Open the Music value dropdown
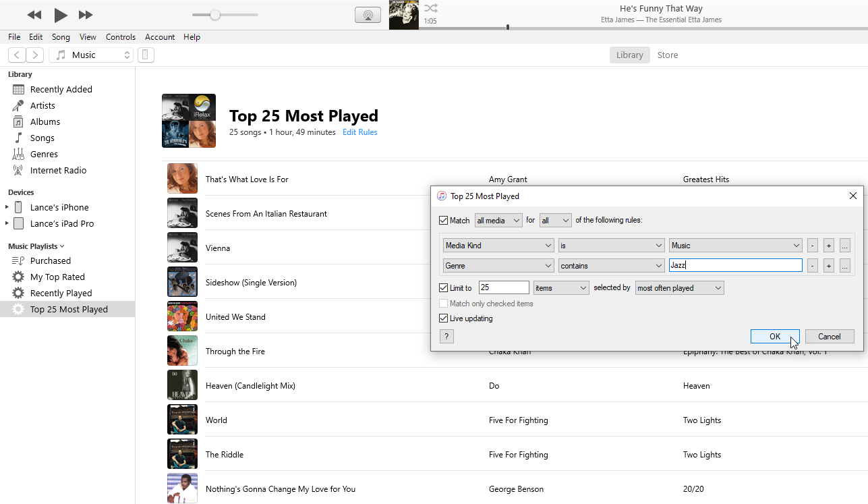868x504 pixels. (x=736, y=246)
